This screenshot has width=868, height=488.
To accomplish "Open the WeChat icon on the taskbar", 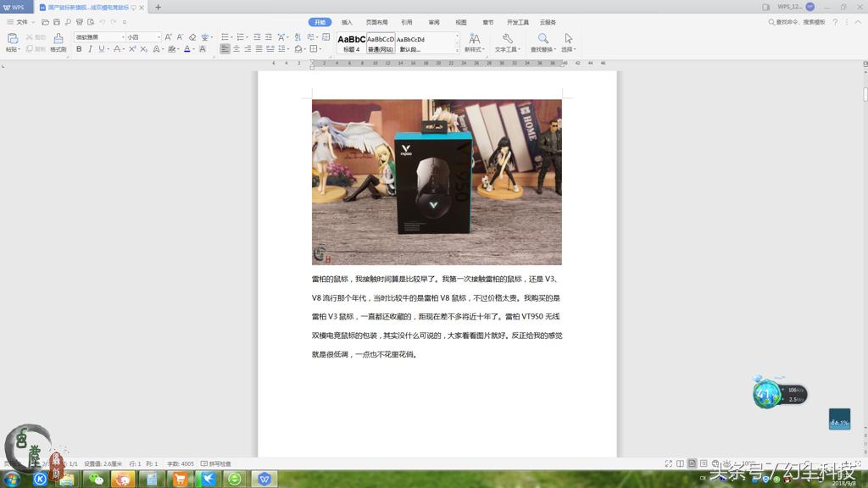I will pyautogui.click(x=97, y=480).
